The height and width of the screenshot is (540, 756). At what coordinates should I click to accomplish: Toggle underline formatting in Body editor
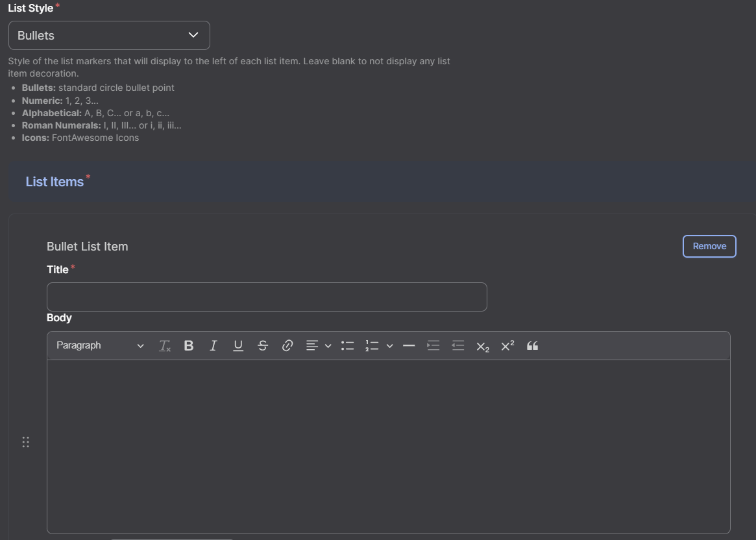tap(238, 346)
